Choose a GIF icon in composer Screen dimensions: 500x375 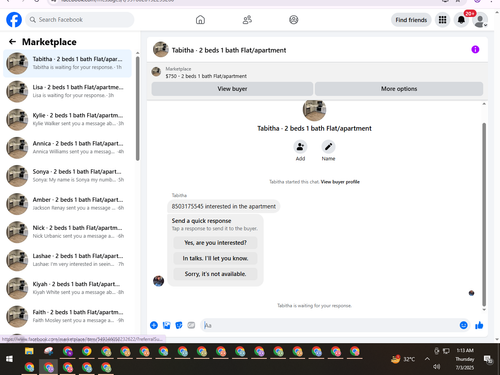click(x=191, y=325)
